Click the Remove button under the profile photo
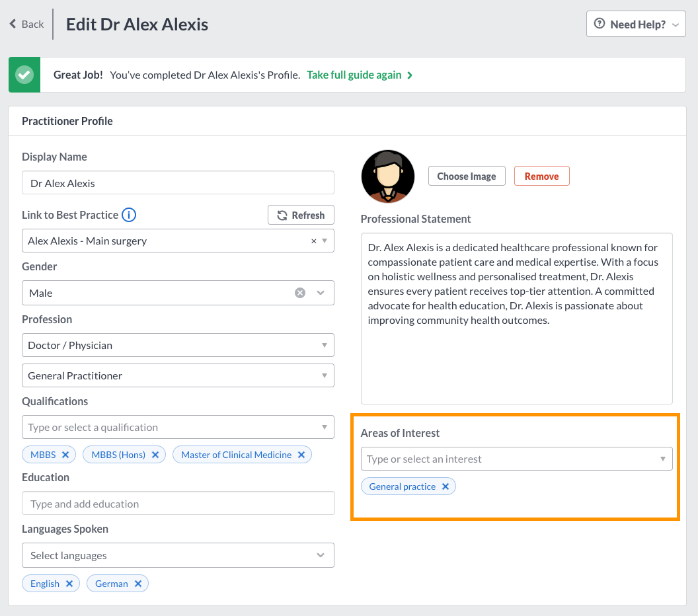 click(x=541, y=176)
